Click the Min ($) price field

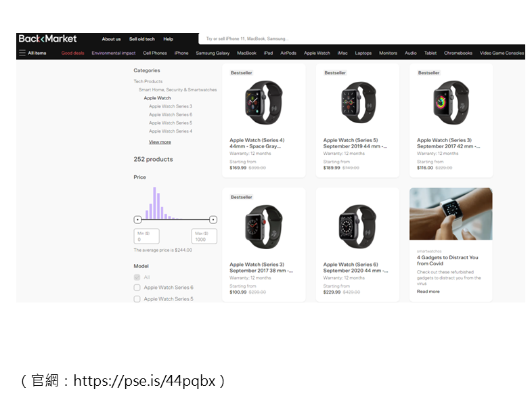(147, 236)
